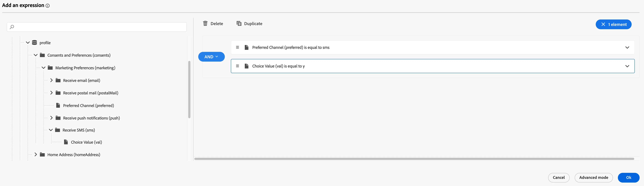This screenshot has width=644, height=186.
Task: Click the info icon beside Add an expression
Action: pyautogui.click(x=47, y=6)
